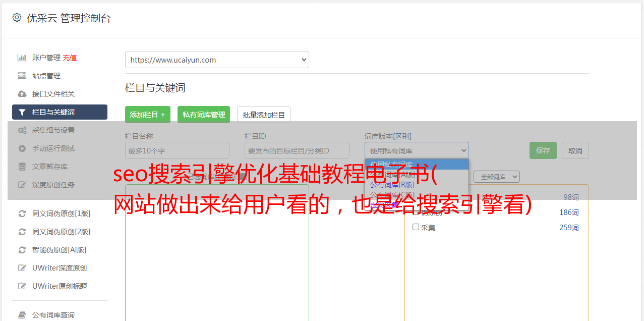Open 公有词库查询 link
The height and width of the screenshot is (321, 644).
click(53, 315)
